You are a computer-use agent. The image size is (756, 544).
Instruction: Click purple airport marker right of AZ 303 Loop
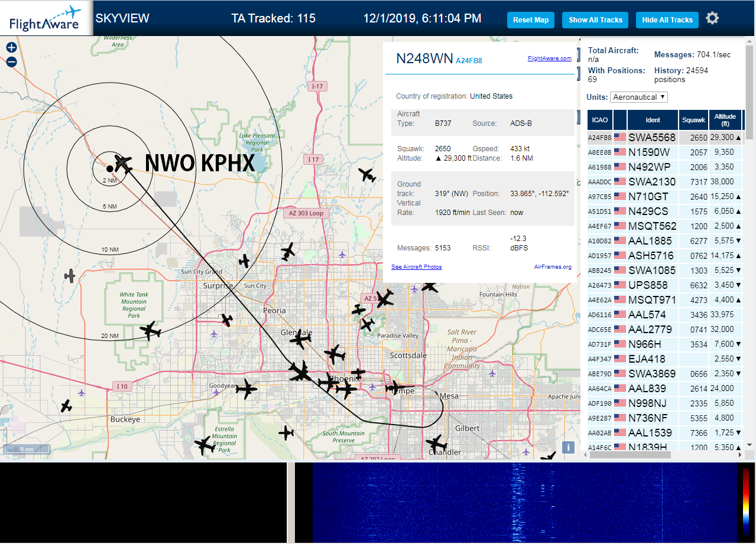[342, 255]
